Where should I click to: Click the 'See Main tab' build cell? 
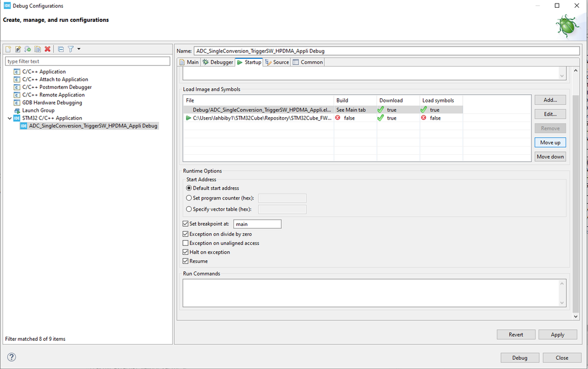coord(351,110)
